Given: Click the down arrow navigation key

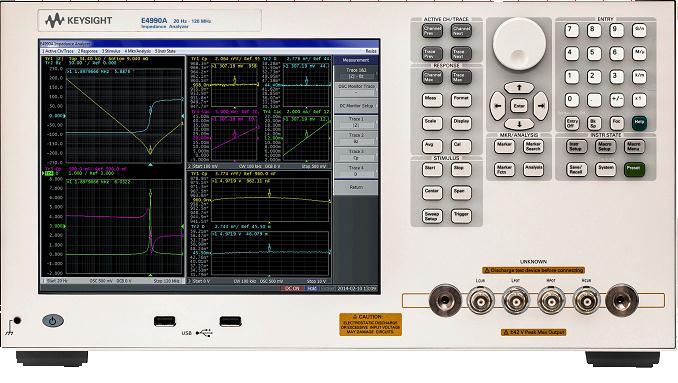Looking at the screenshot, I should 519,124.
